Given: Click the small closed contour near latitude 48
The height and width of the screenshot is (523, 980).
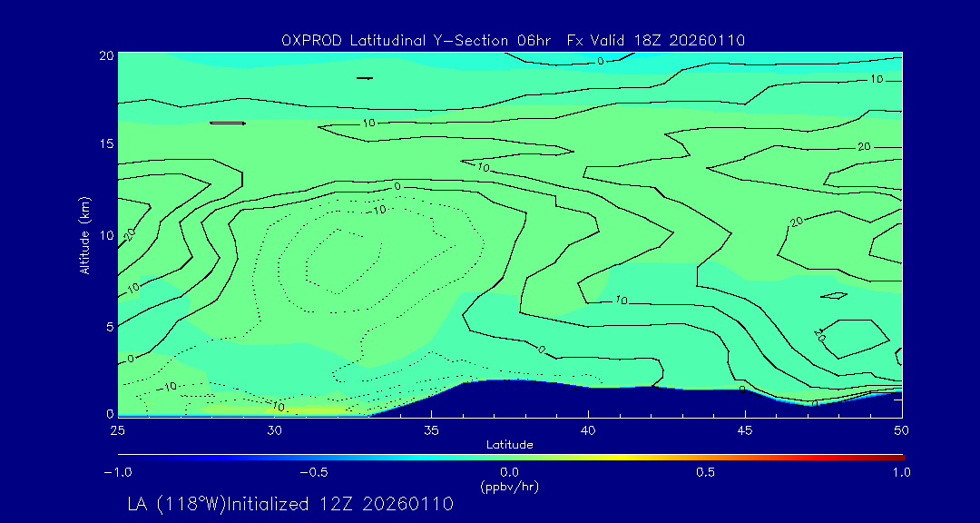Looking at the screenshot, I should [x=833, y=295].
